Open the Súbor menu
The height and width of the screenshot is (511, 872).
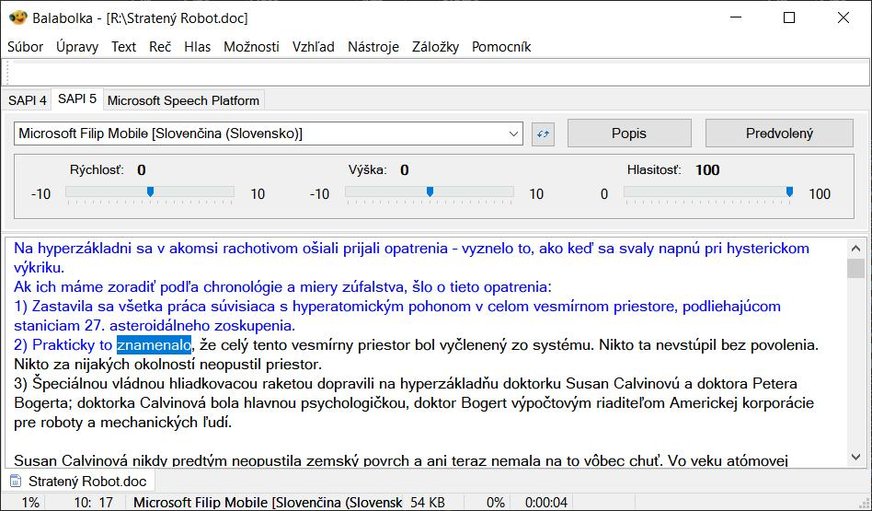[26, 46]
